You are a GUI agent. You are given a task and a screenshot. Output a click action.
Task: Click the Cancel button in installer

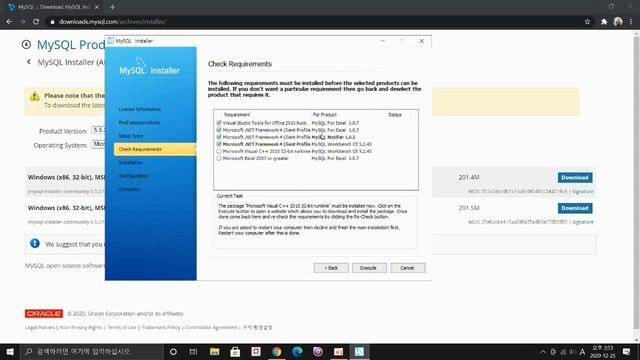pyautogui.click(x=407, y=268)
